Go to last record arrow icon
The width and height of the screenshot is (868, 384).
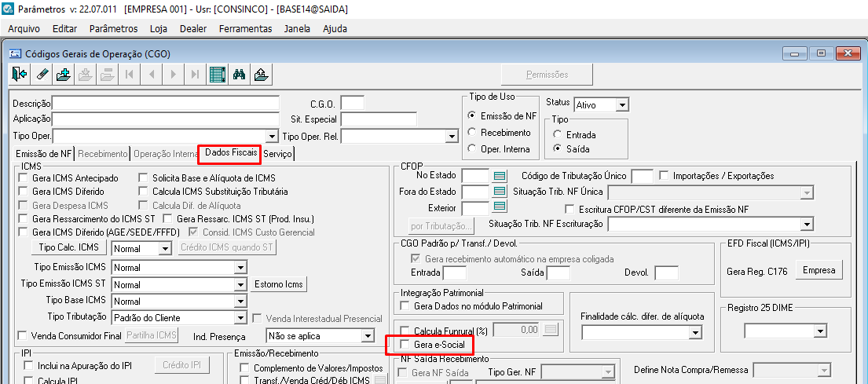pyautogui.click(x=195, y=74)
